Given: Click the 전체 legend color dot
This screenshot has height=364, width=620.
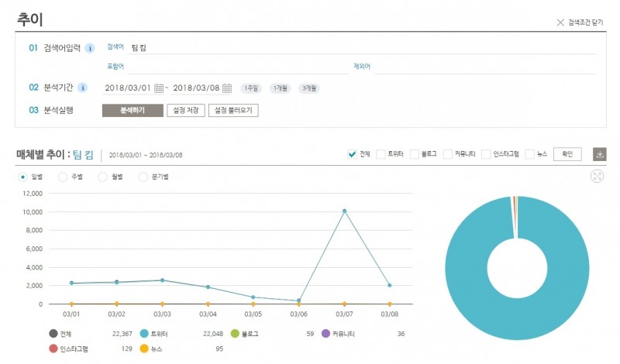Looking at the screenshot, I should click(x=53, y=334).
